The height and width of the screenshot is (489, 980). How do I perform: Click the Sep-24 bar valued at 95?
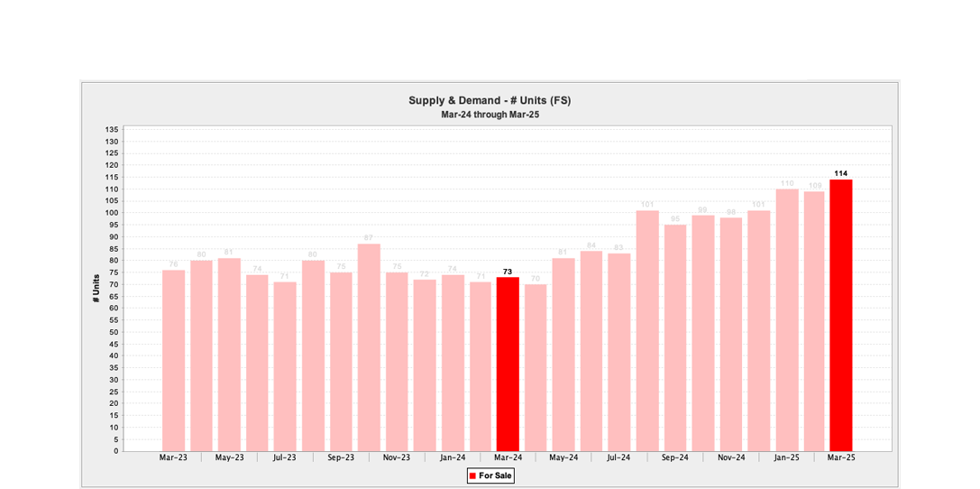[675, 337]
